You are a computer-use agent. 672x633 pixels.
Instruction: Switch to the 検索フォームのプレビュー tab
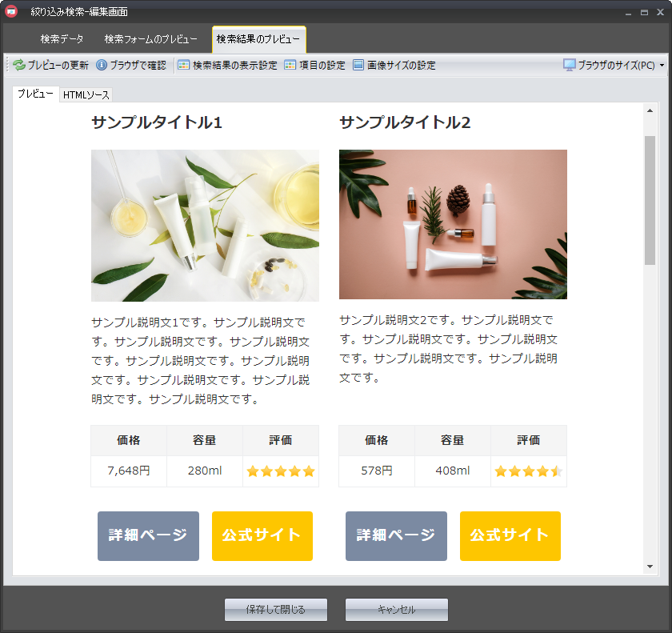tap(150, 39)
